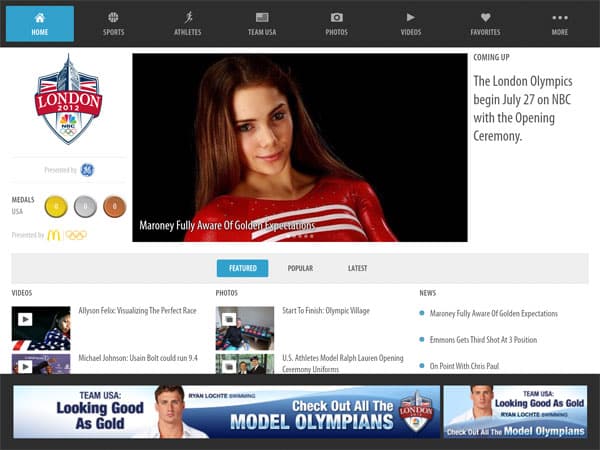Screen dimensions: 600x450
Task: Open the Home tab icon
Action: tap(40, 18)
